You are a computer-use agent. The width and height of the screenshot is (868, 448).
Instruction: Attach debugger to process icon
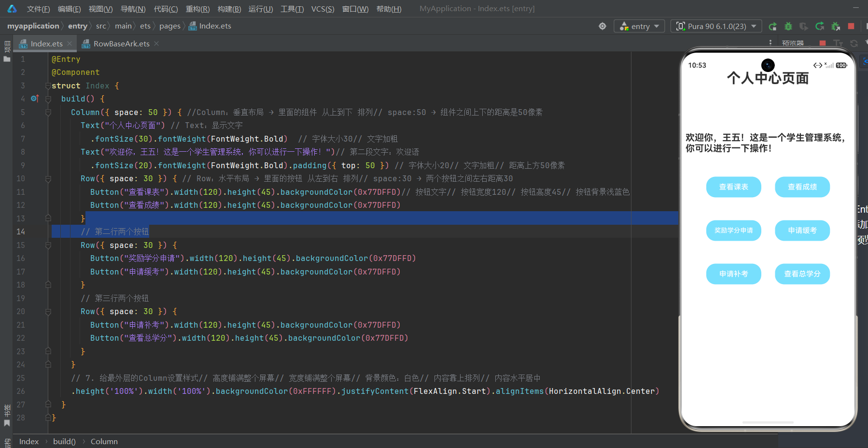(836, 26)
